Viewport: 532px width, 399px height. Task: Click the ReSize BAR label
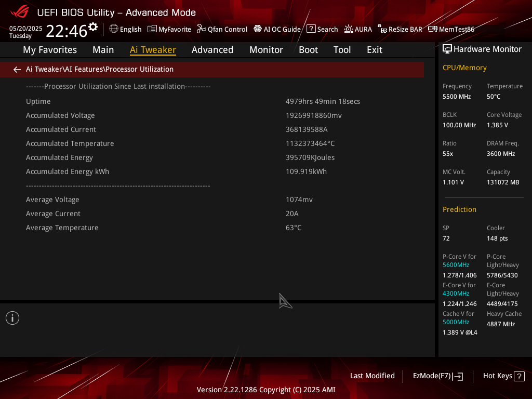pyautogui.click(x=405, y=29)
